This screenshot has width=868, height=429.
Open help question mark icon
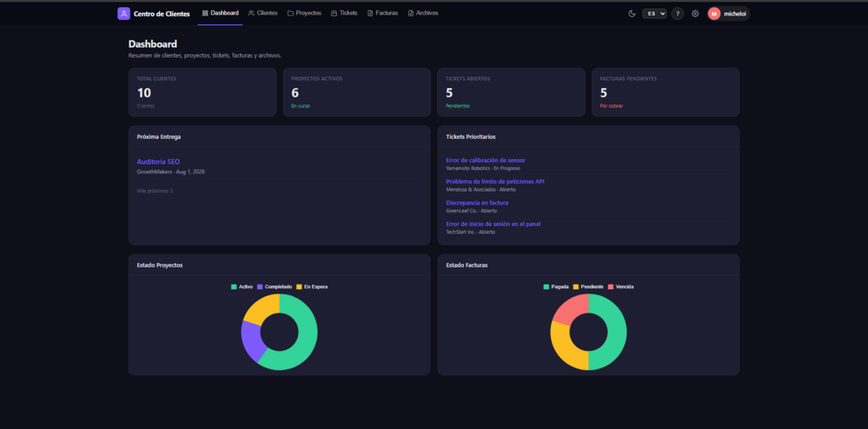[x=678, y=13]
